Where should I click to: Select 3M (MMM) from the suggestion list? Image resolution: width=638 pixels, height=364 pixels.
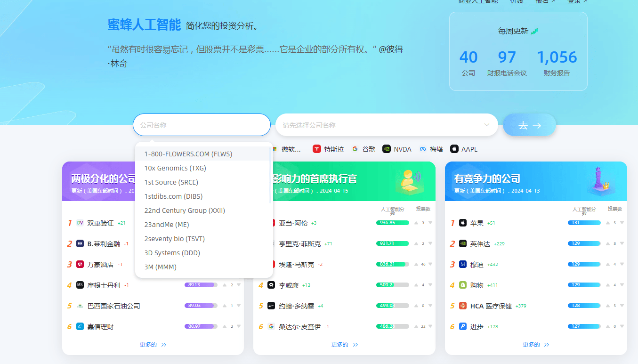(160, 267)
